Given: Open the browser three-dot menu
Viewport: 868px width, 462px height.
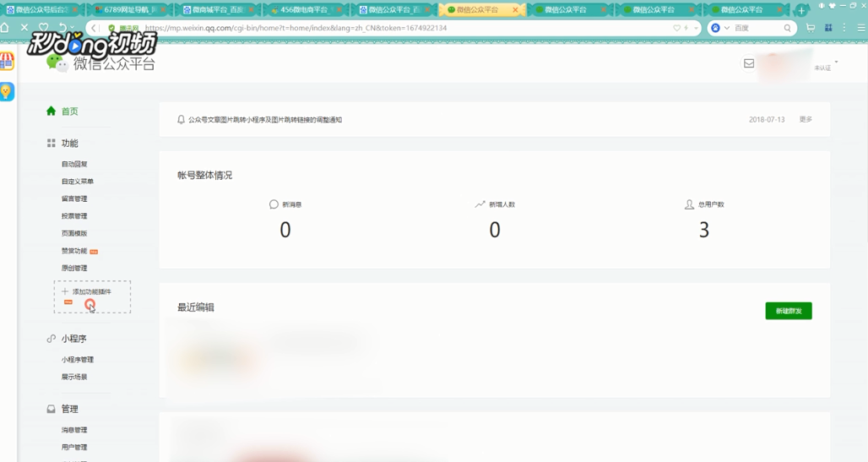Looking at the screenshot, I should (844, 28).
